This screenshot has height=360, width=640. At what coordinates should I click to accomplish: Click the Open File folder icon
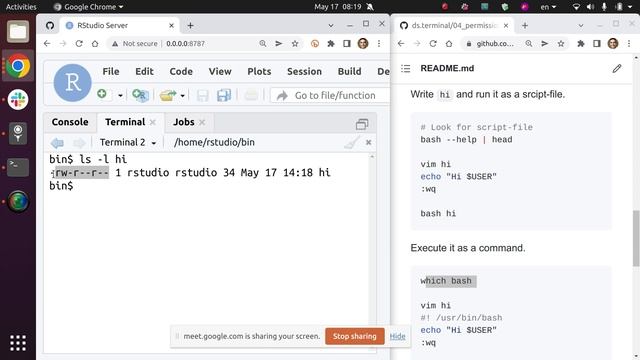[x=168, y=95]
